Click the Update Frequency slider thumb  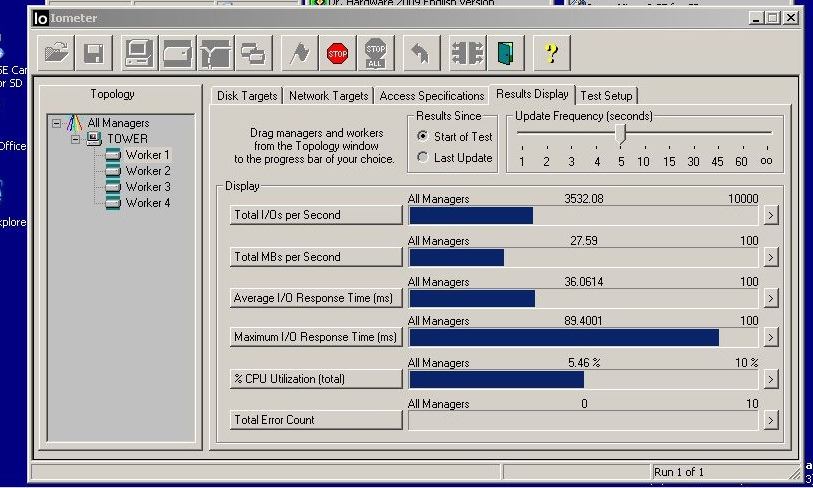click(x=621, y=134)
